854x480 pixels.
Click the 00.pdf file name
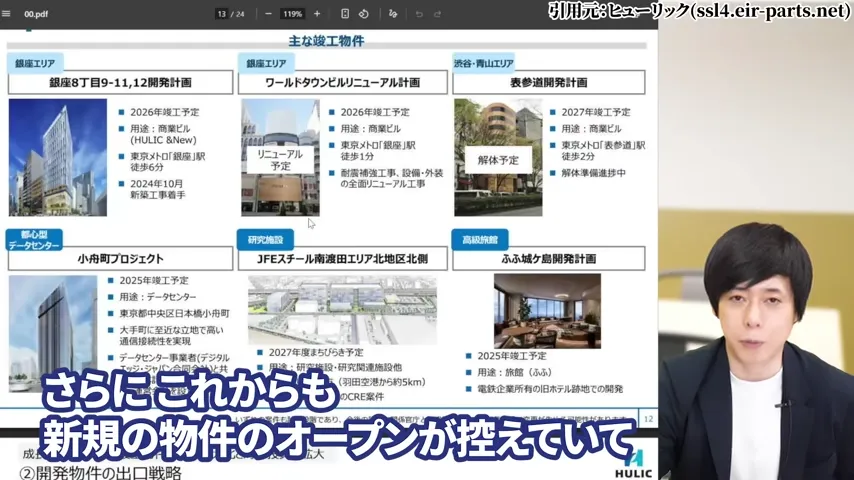36,14
